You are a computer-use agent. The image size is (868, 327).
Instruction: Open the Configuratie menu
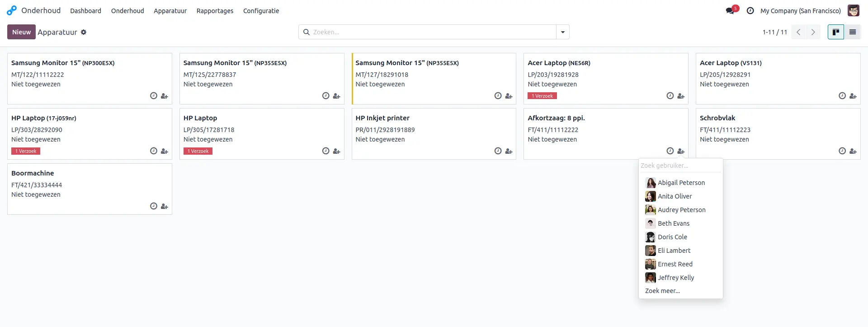click(261, 11)
